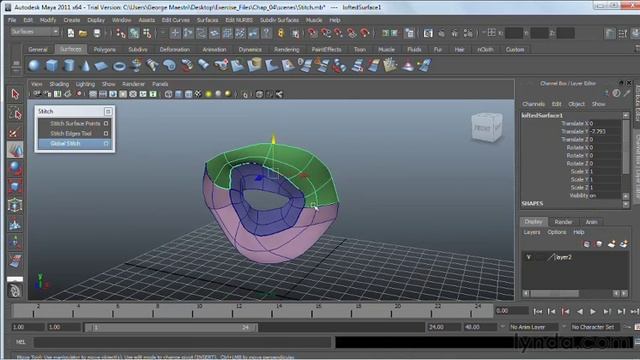This screenshot has width=640, height=360.
Task: Select Stitch Surface Points entry
Action: click(x=75, y=123)
